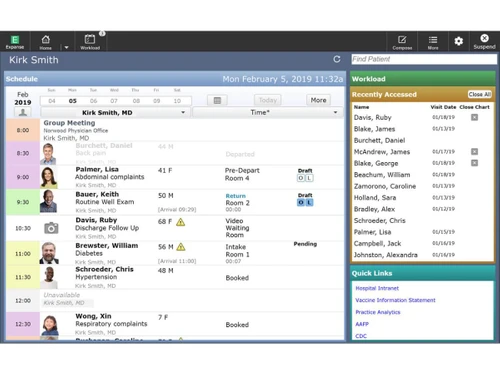
Task: Expand the Time sort dropdown
Action: click(267, 113)
